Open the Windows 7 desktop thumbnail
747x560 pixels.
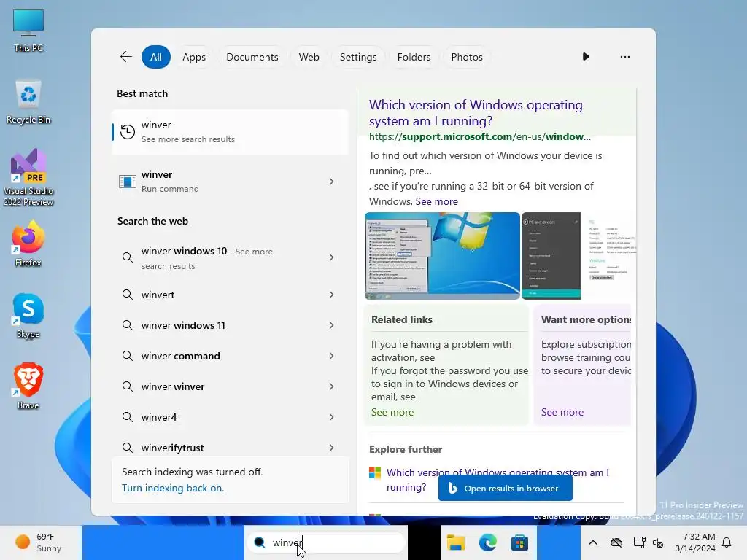(442, 256)
